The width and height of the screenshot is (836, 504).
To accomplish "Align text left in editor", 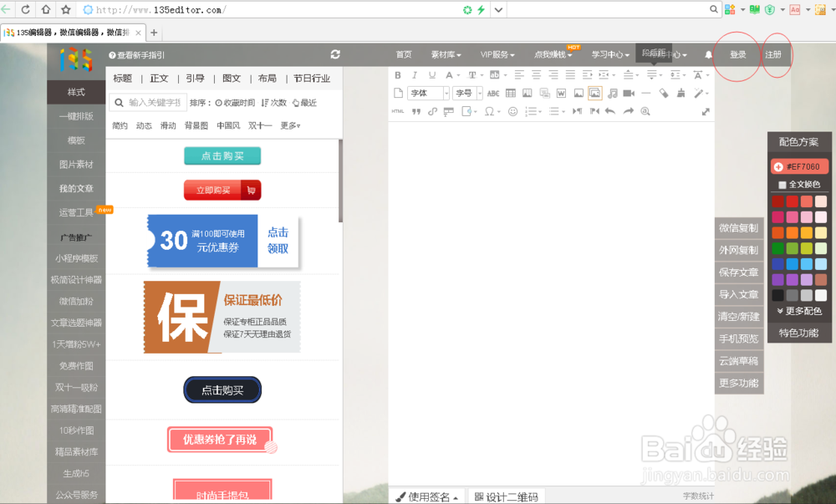I will [519, 75].
